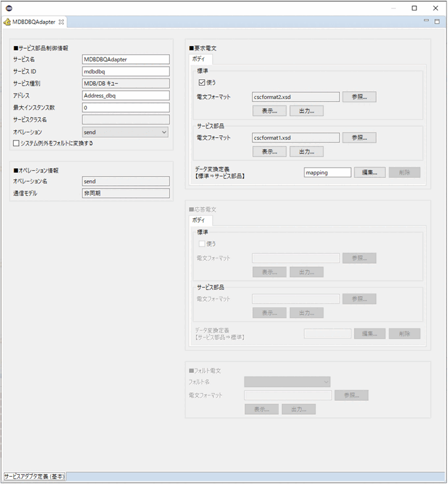Click the アドレス field with Address_dbq
Viewport: 448px width, 484px height.
tap(125, 96)
